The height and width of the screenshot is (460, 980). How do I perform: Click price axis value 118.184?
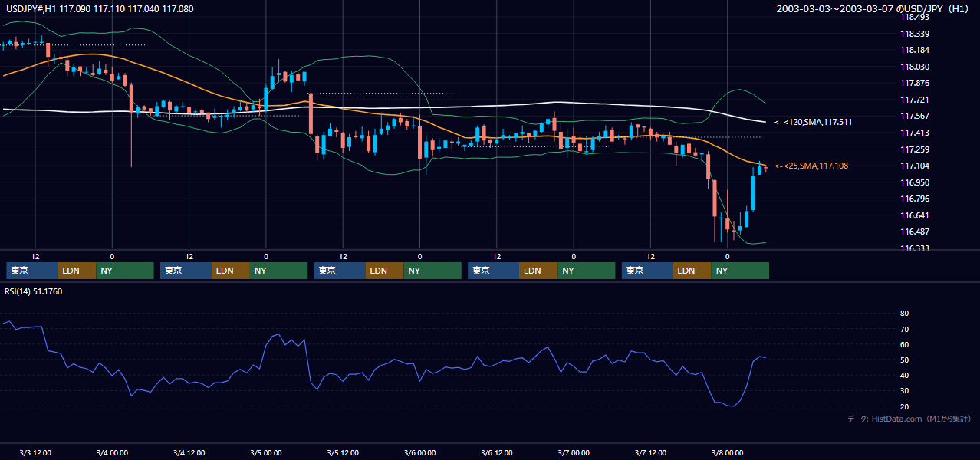click(x=914, y=50)
